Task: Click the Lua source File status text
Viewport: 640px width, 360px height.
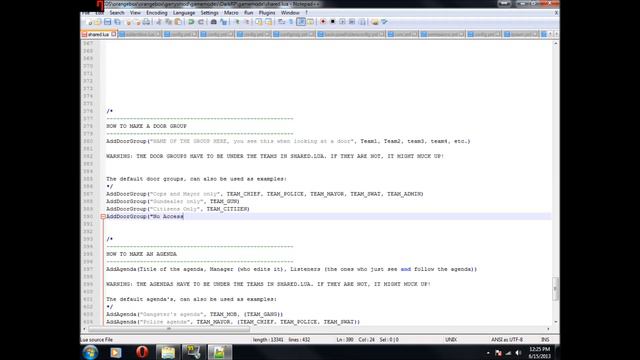Action: pyautogui.click(x=97, y=340)
